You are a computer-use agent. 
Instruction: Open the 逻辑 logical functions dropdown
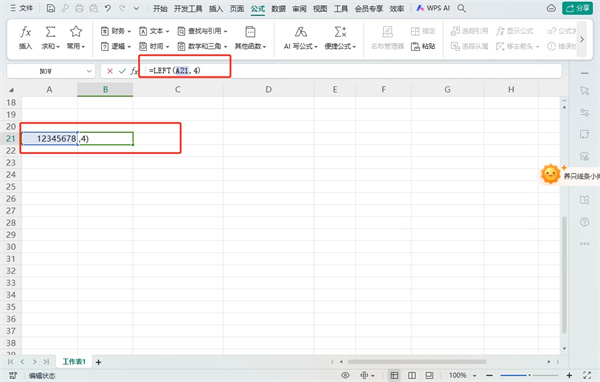(x=116, y=46)
